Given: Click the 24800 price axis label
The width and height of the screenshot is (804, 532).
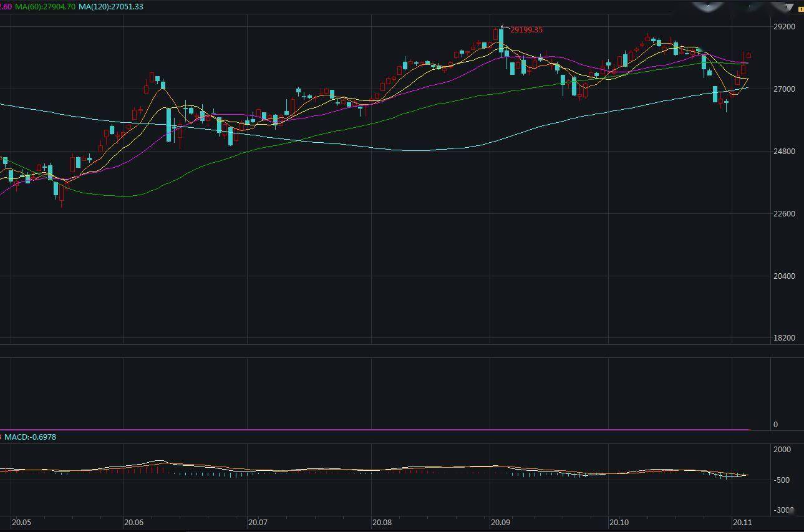Looking at the screenshot, I should pyautogui.click(x=784, y=152).
